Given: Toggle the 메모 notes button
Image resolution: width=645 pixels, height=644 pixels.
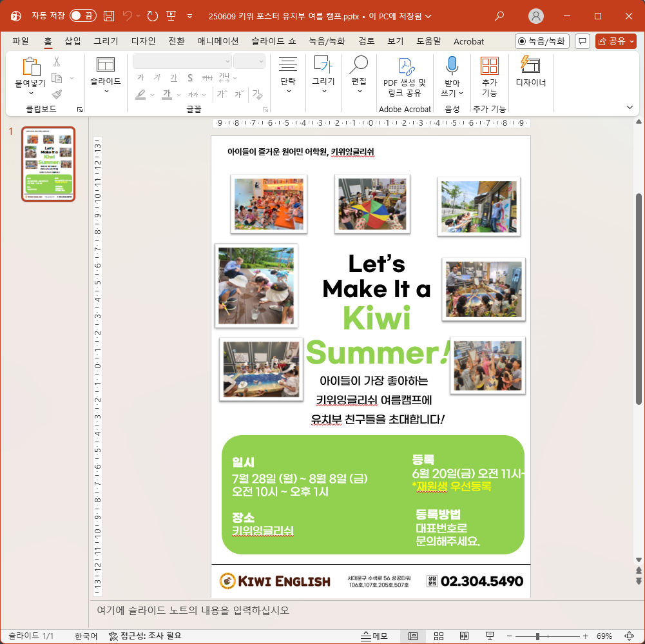Looking at the screenshot, I should 374,636.
